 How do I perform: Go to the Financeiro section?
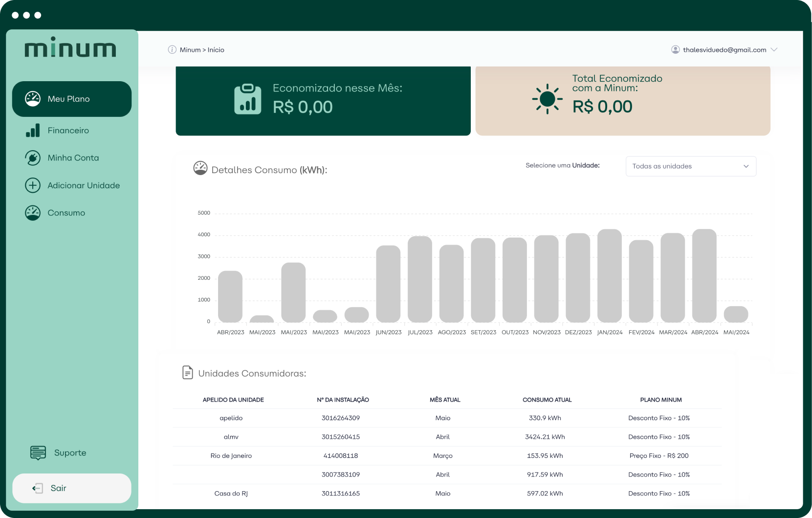pos(68,131)
